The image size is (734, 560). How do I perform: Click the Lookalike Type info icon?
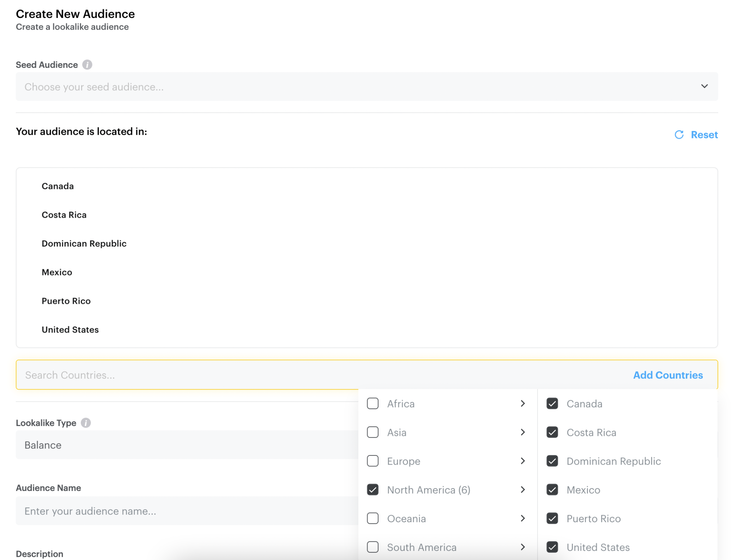[x=86, y=423]
